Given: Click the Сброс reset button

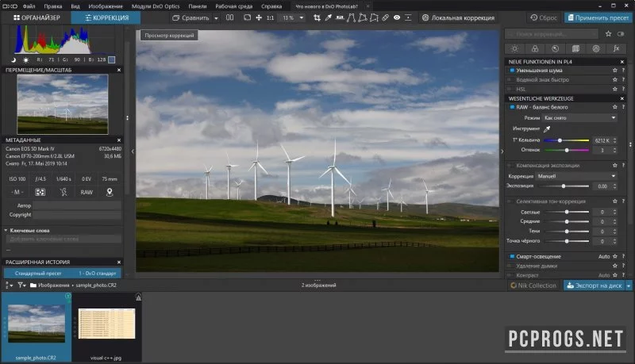Looking at the screenshot, I should point(544,17).
